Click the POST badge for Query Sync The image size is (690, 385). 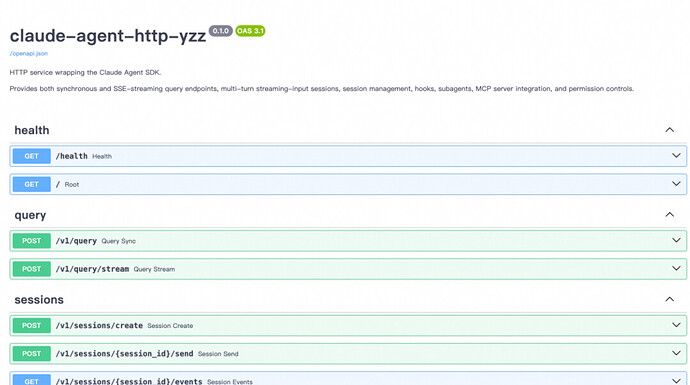[31, 241]
